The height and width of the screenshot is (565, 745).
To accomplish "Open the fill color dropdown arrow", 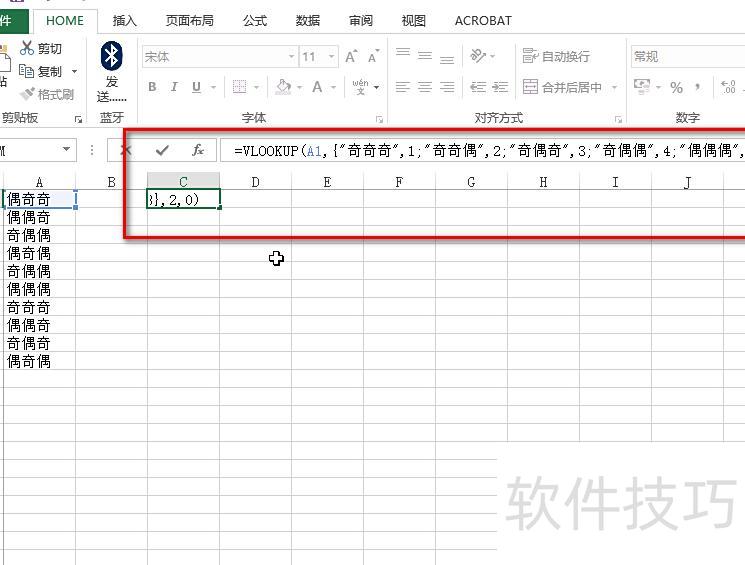I will [x=299, y=87].
